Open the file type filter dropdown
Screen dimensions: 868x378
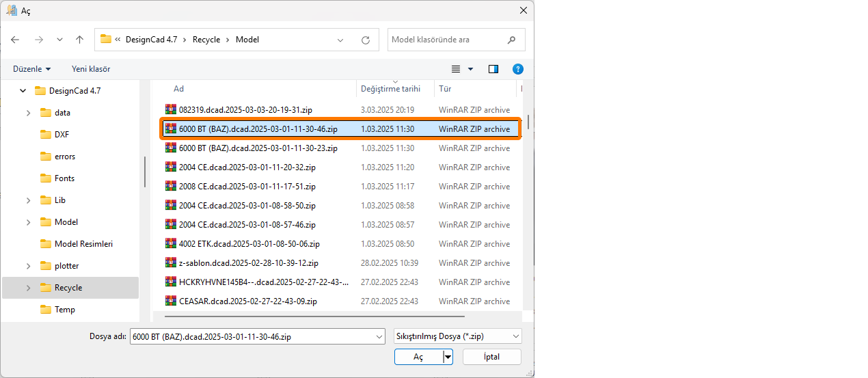pos(458,336)
